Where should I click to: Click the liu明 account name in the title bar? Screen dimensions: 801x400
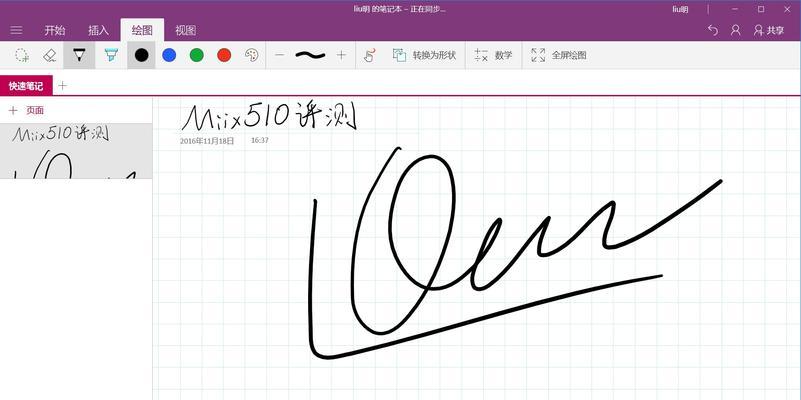pos(680,9)
